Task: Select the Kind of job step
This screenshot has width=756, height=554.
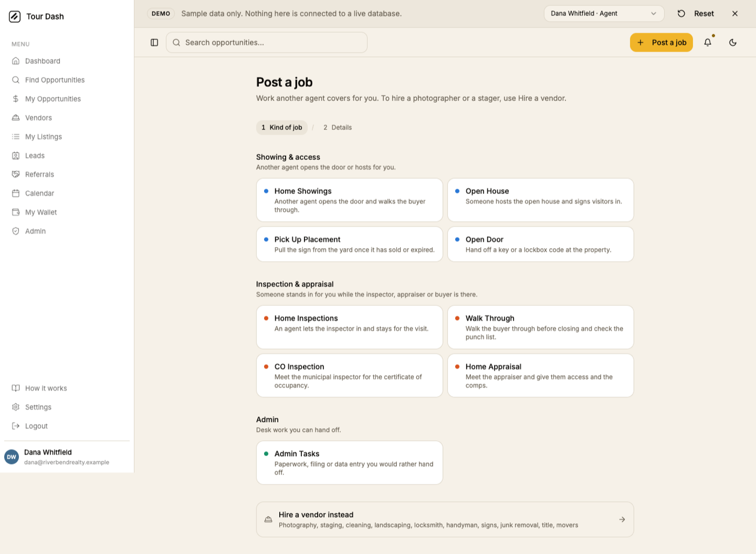Action: pos(282,128)
